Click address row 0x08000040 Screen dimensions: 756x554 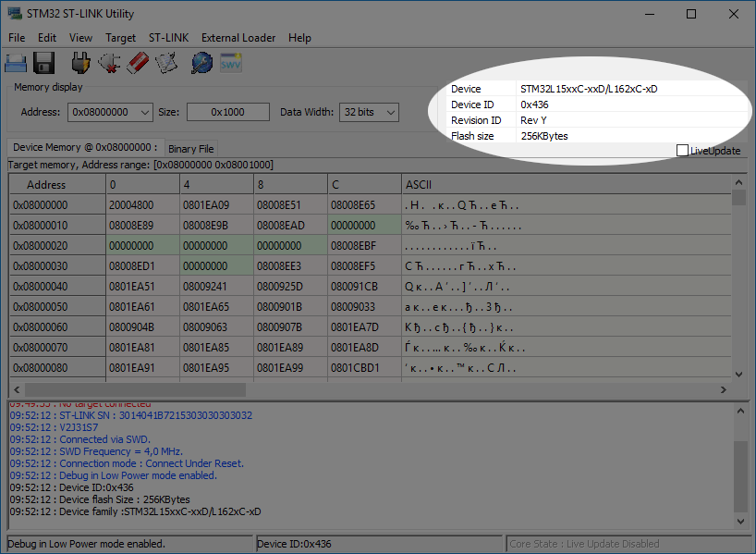pyautogui.click(x=57, y=286)
